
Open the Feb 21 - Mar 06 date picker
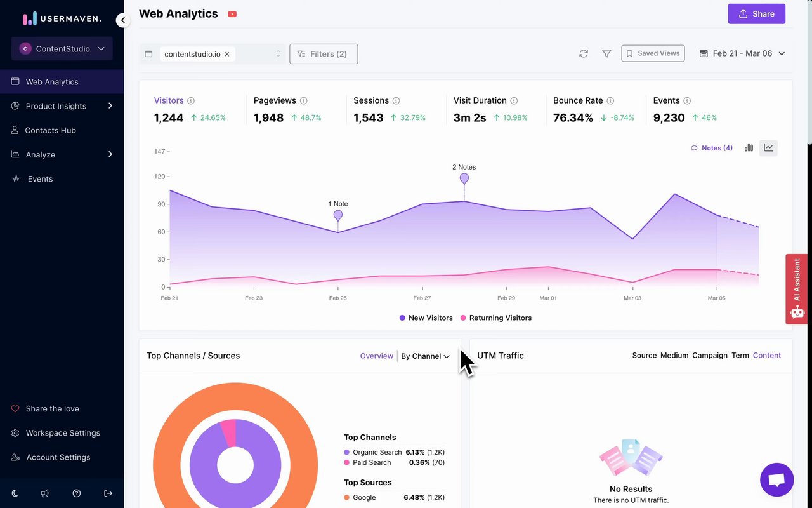pos(742,53)
